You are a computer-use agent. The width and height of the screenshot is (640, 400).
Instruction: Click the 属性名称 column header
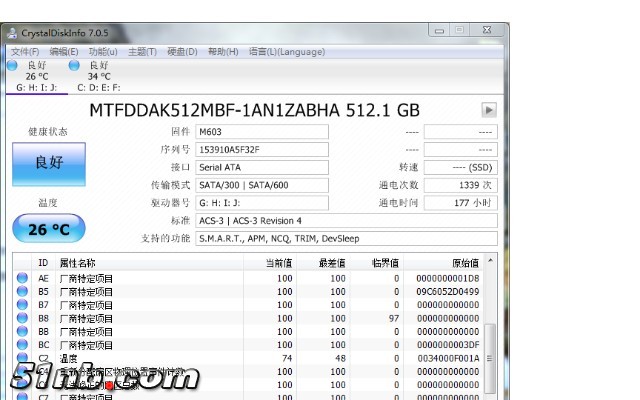149,263
